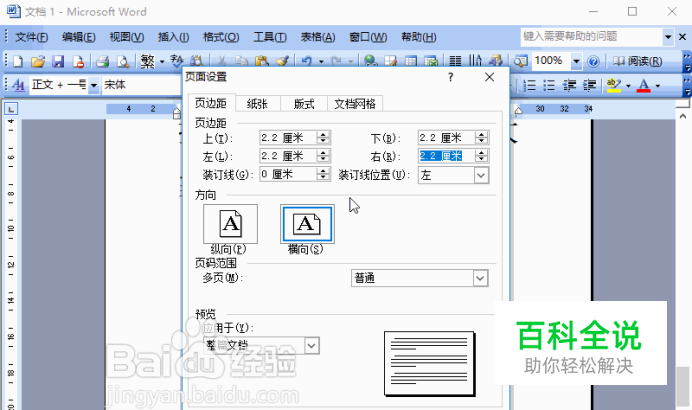The image size is (692, 410).
Task: Open Word Help blue question icon
Action: 594,61
